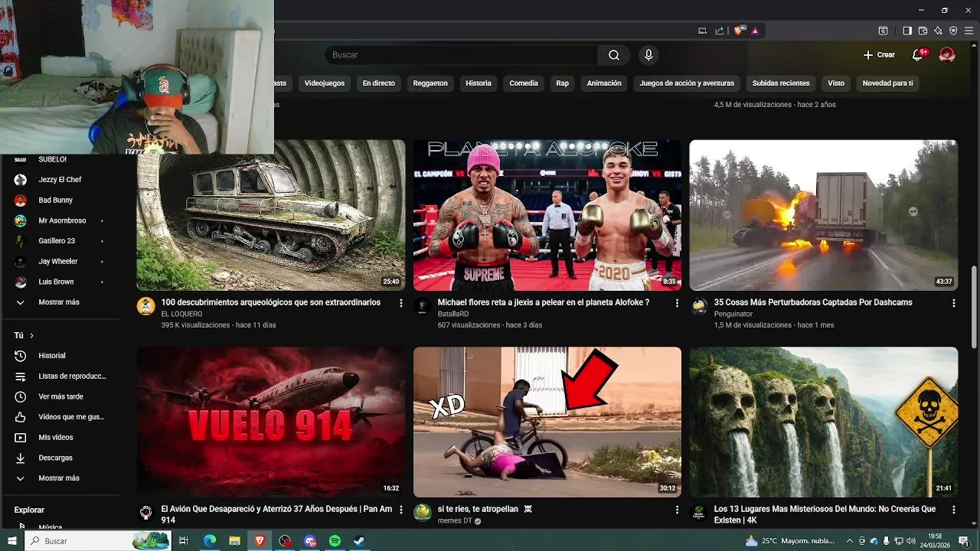This screenshot has height=551, width=980.
Task: Click Penguinator channel avatar
Action: pyautogui.click(x=699, y=307)
